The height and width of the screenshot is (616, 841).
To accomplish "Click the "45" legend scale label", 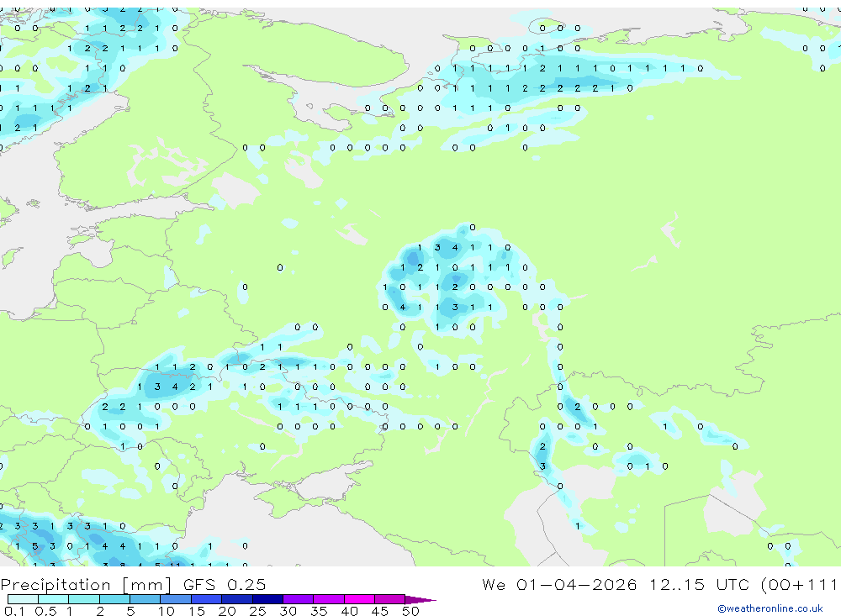I will point(380,611).
